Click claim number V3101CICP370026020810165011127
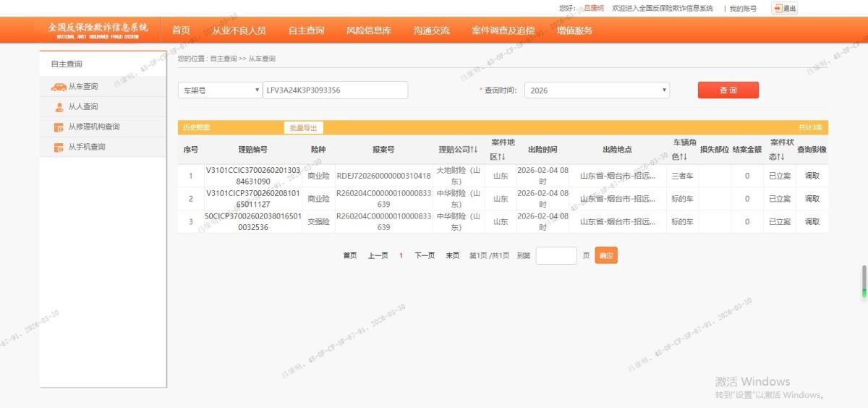The width and height of the screenshot is (868, 408). coord(252,199)
